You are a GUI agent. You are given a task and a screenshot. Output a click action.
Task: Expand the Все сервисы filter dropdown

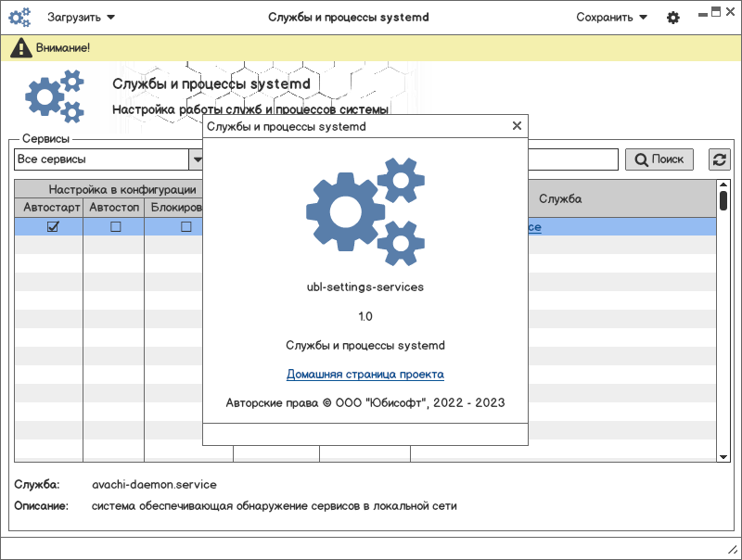[x=196, y=159]
